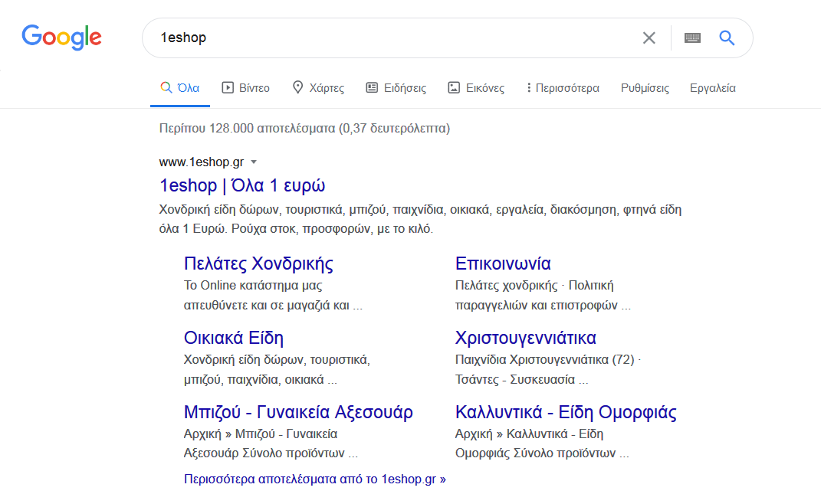The width and height of the screenshot is (821, 504).
Task: Click the results count text Περίπου 128.000 αποτελέσματα
Action: (247, 128)
